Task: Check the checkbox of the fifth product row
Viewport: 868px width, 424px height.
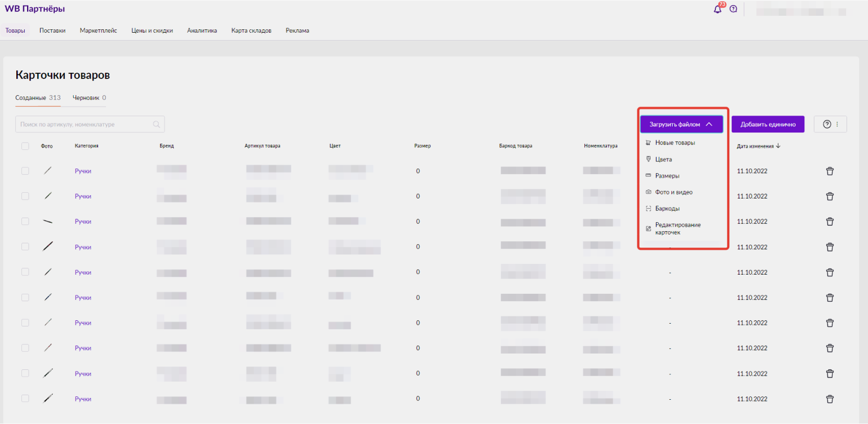Action: (25, 272)
